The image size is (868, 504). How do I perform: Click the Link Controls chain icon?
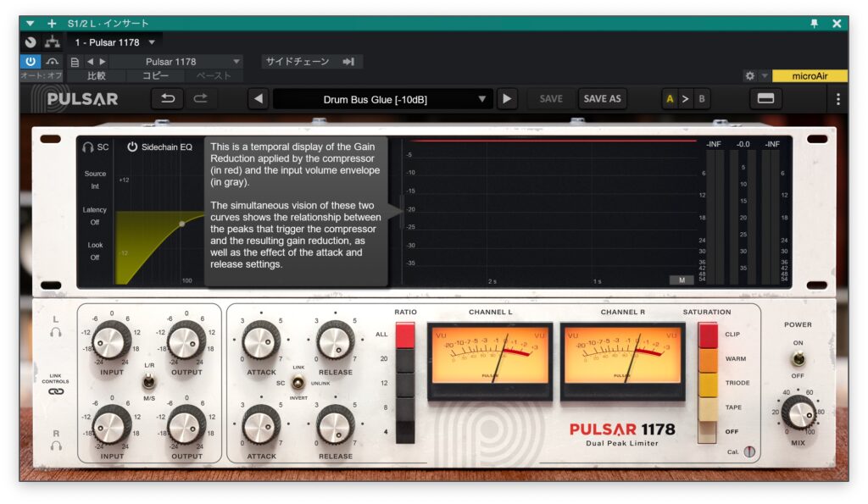click(56, 391)
